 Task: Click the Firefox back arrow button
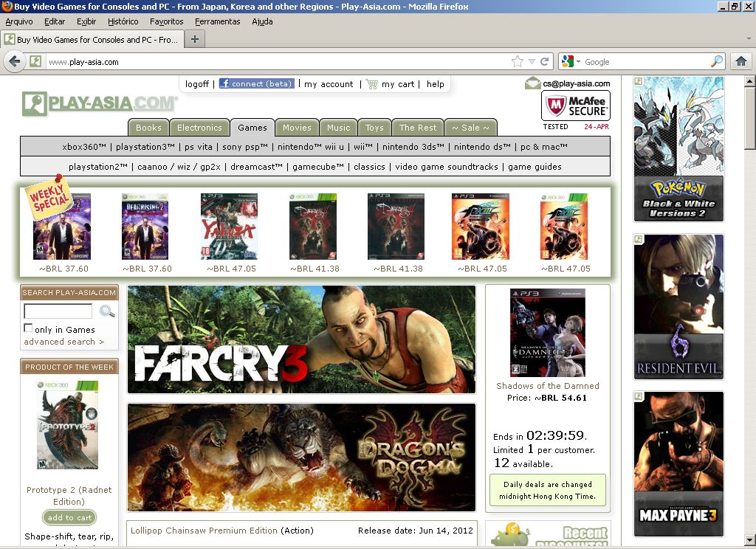pyautogui.click(x=14, y=62)
